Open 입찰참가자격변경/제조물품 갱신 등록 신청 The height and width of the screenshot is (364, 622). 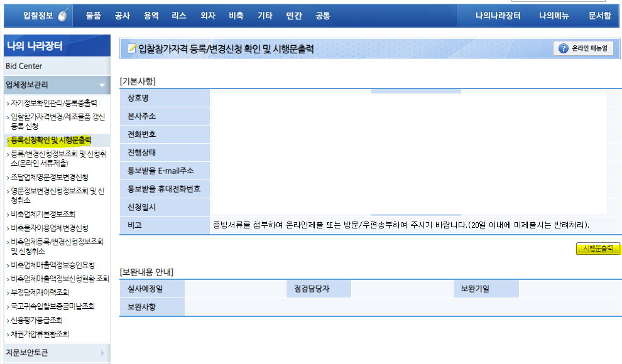tap(58, 122)
